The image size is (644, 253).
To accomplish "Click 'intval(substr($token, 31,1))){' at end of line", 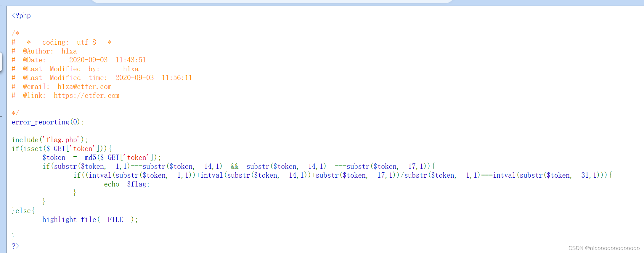I will (553, 175).
